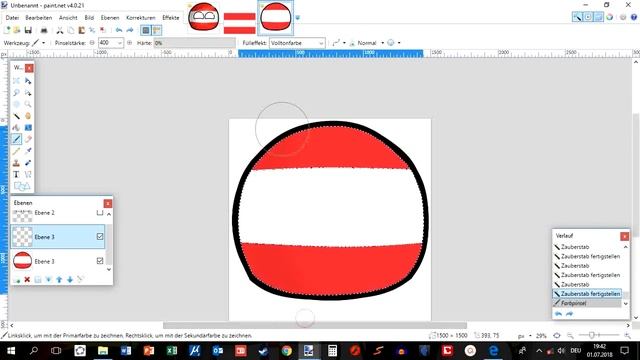Move layer down with blue arrow
Screen dimensions: 640x360
[70, 280]
